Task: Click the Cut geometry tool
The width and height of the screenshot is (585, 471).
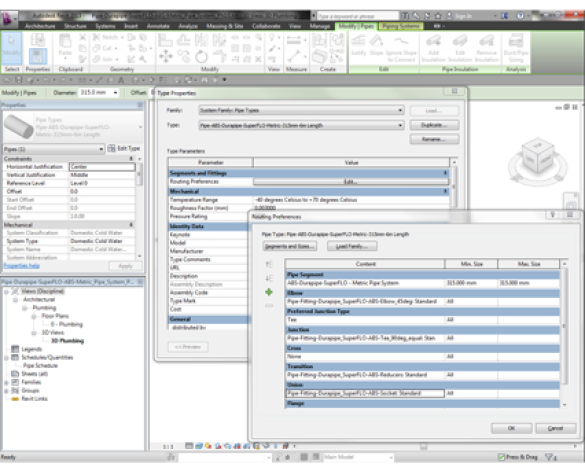Action: pyautogui.click(x=105, y=48)
